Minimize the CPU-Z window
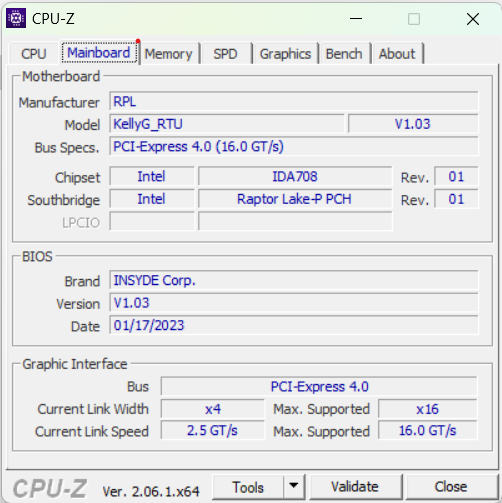502x503 pixels. (x=356, y=19)
